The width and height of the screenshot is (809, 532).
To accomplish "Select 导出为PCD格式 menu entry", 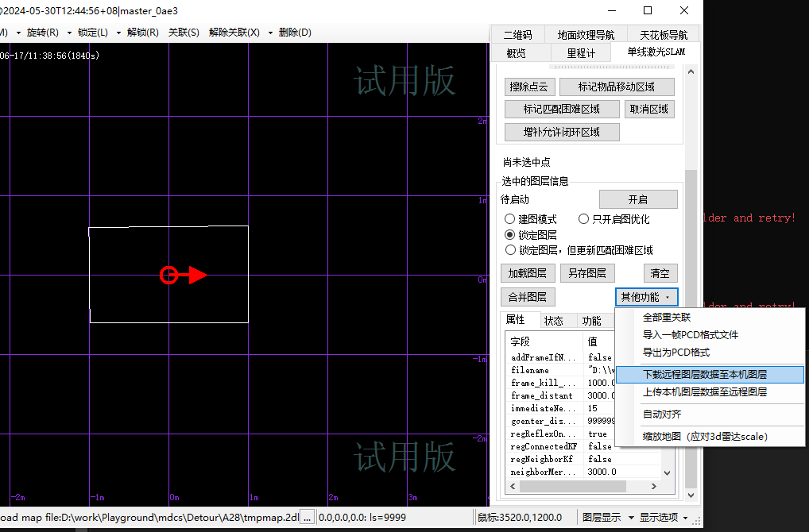I will tap(675, 353).
